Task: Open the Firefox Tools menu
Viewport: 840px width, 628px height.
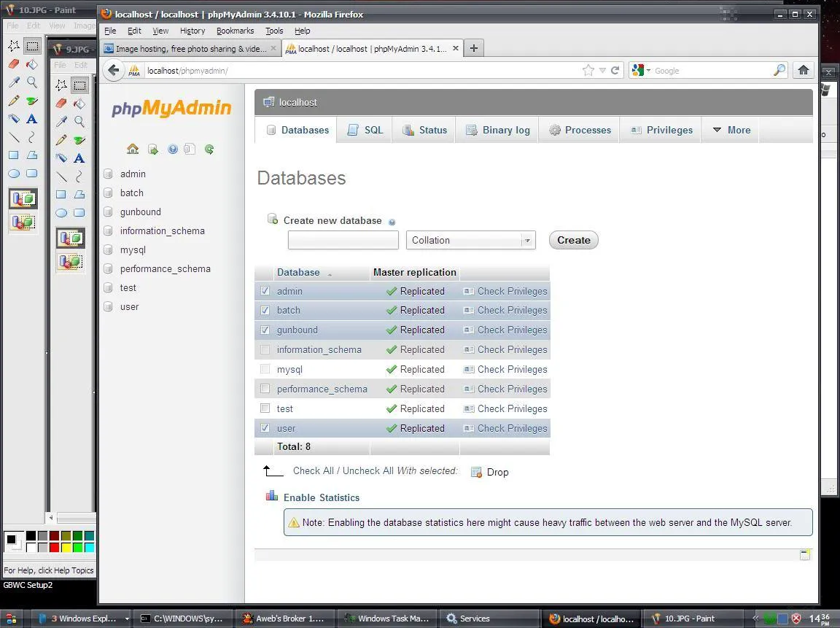Action: pyautogui.click(x=274, y=31)
